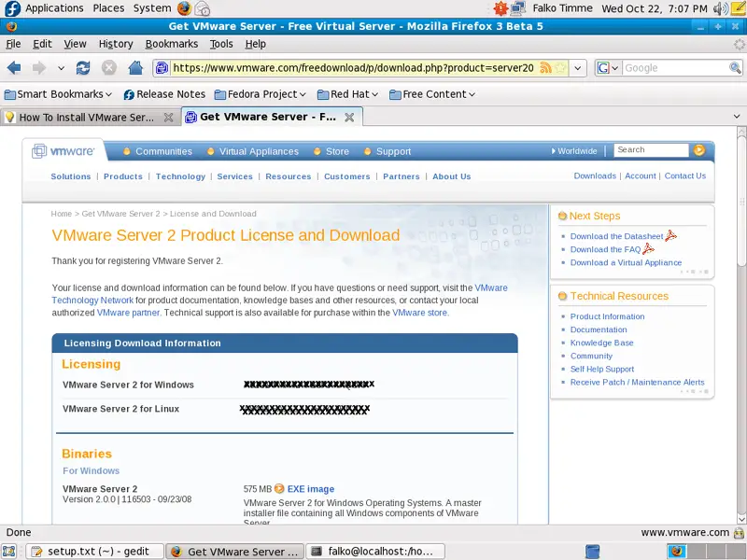
Task: Reload the page with the refresh icon
Action: click(83, 68)
